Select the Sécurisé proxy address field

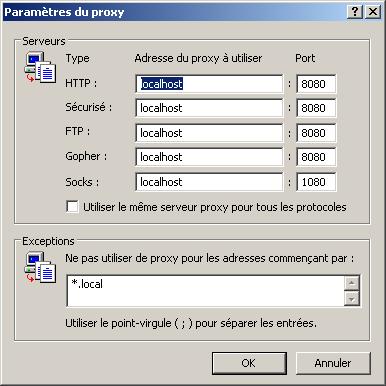point(209,108)
